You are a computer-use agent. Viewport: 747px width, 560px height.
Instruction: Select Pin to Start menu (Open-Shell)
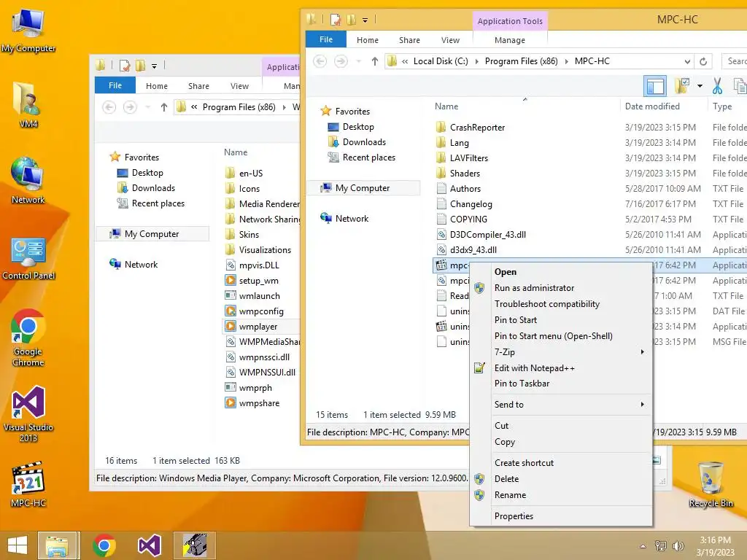coord(561,336)
